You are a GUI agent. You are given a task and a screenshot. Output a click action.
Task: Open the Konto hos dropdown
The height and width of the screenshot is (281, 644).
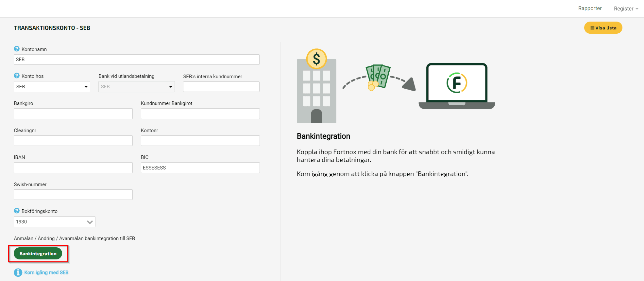[x=52, y=87]
